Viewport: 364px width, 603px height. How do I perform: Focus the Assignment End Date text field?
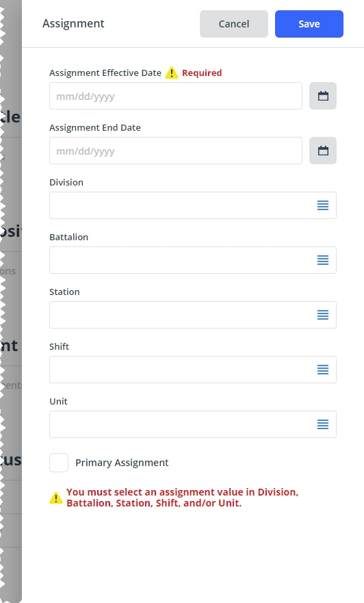coord(176,151)
